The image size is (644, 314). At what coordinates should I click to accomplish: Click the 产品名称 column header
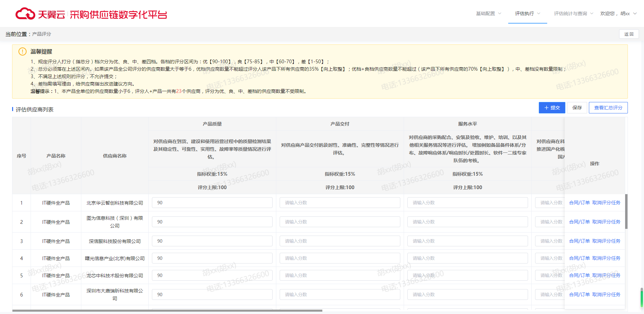click(56, 156)
